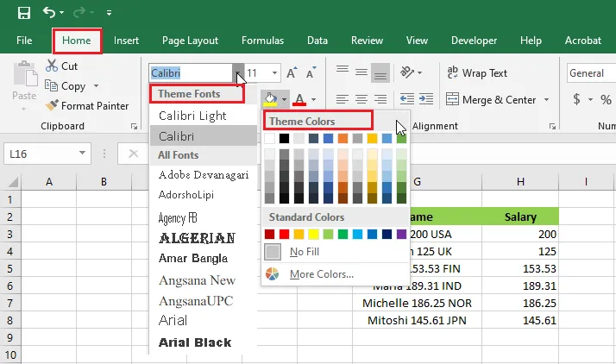Click Decrease Font Size icon
Image resolution: width=616 pixels, height=364 pixels.
[x=311, y=73]
